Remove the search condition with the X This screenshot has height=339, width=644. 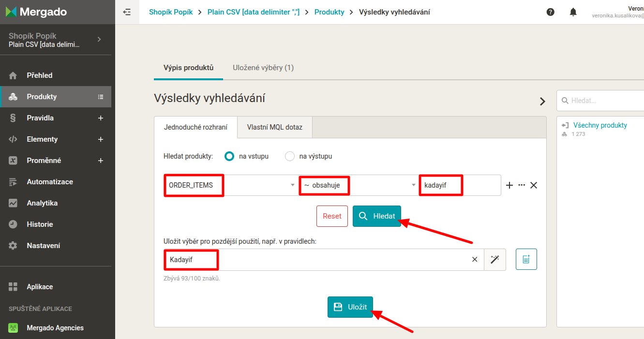(x=534, y=185)
